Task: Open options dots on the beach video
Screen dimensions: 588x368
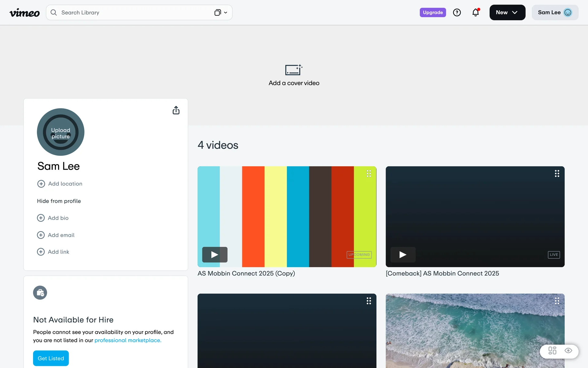Action: point(557,301)
